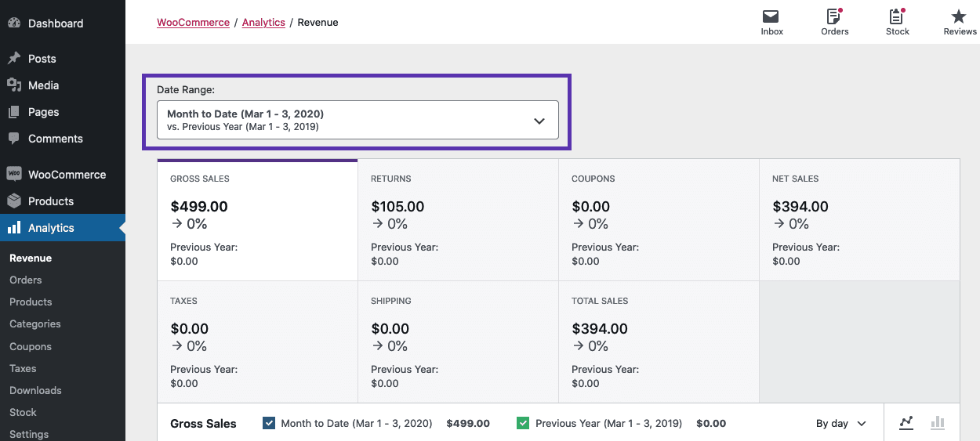Open the Orders analytics submenu item
Image resolution: width=980 pixels, height=441 pixels.
pos(26,280)
